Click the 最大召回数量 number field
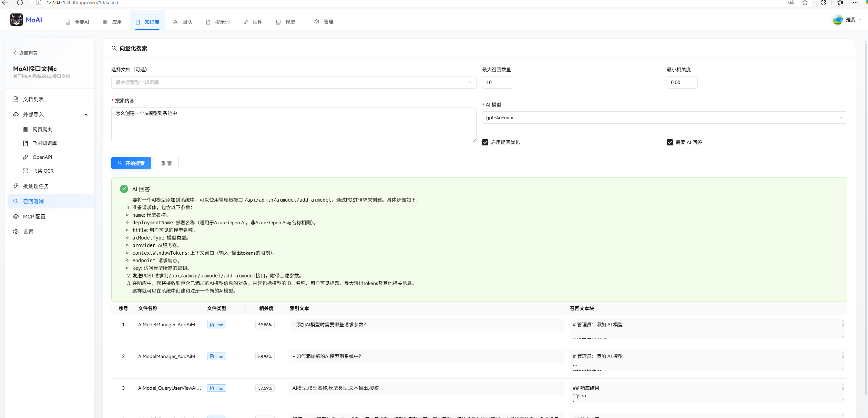 [x=497, y=82]
